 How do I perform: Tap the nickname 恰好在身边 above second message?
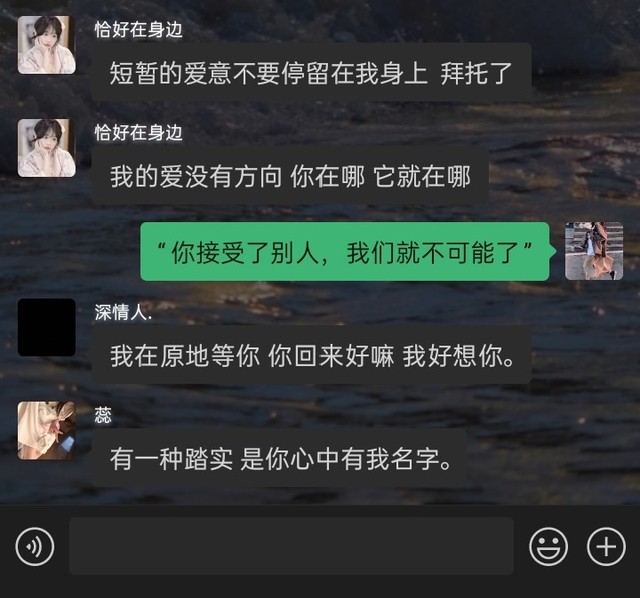(138, 133)
